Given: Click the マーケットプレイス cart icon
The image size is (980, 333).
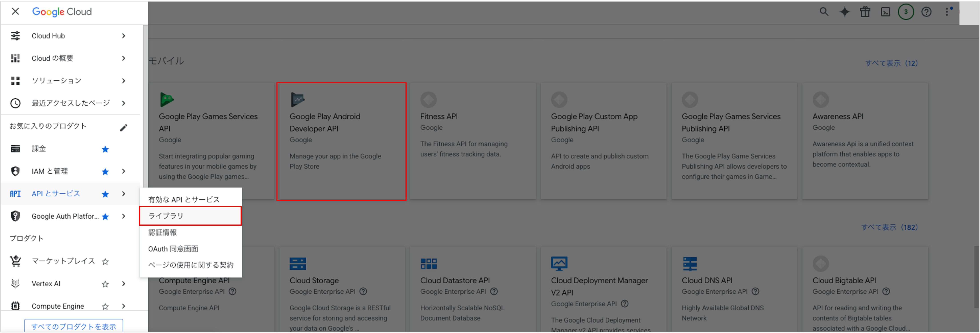Looking at the screenshot, I should pos(15,261).
